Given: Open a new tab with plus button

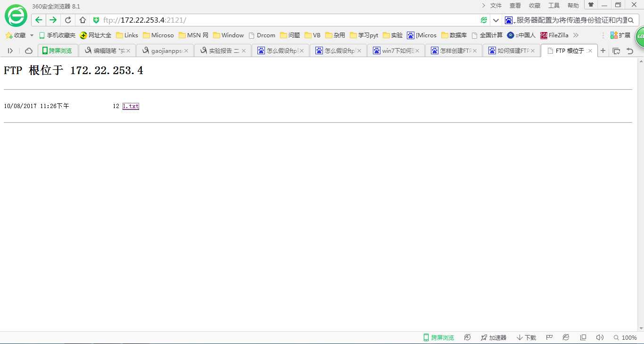Looking at the screenshot, I should coord(603,50).
